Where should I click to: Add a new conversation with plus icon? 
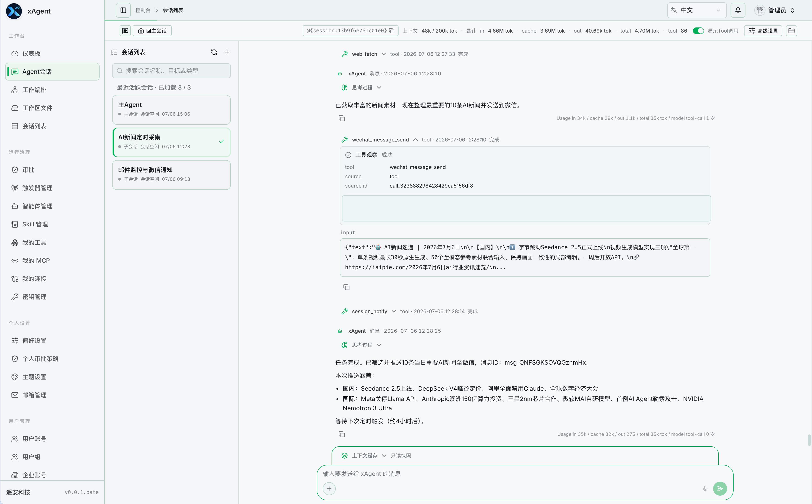pyautogui.click(x=227, y=52)
